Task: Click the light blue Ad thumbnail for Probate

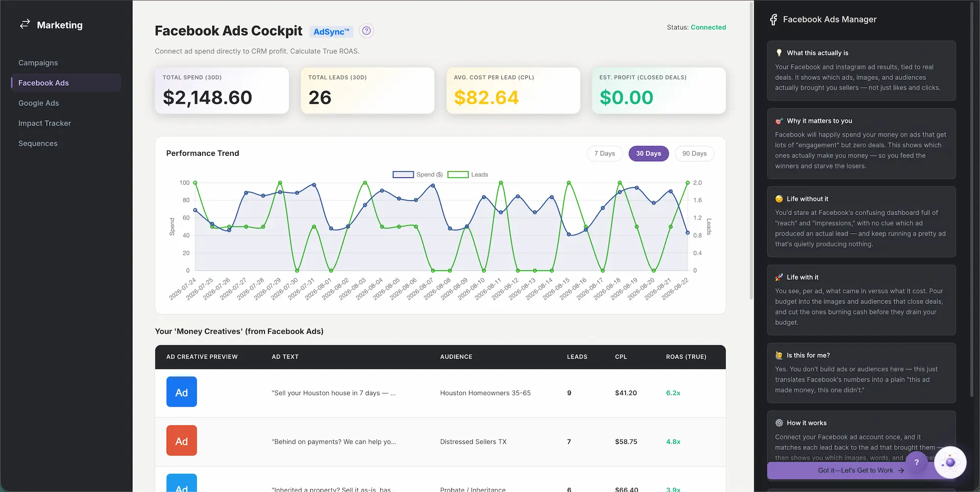Action: tap(182, 483)
